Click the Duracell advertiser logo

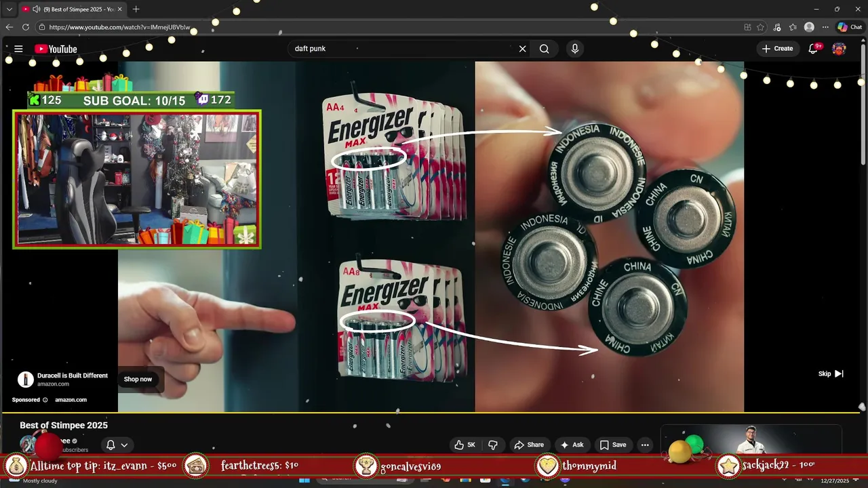click(x=26, y=380)
